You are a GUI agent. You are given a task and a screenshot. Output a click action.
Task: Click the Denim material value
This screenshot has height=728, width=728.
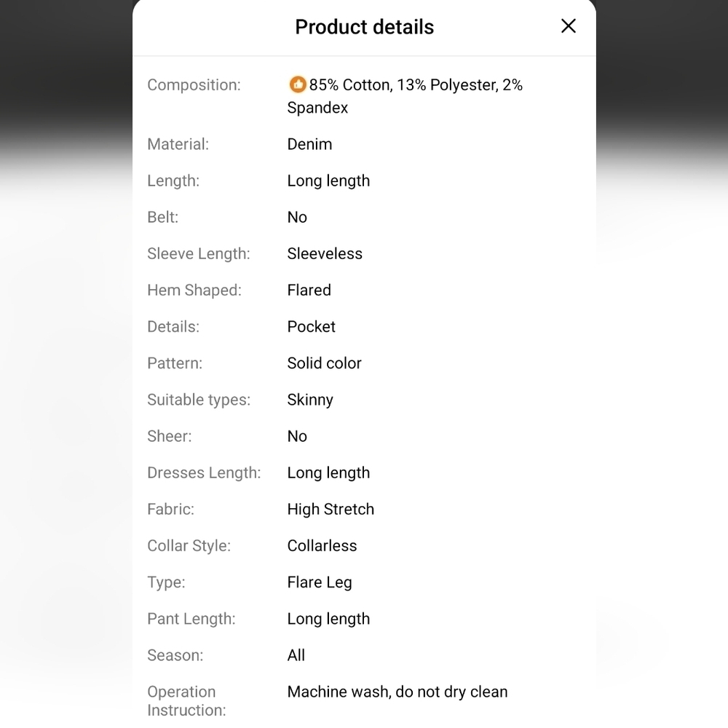(x=309, y=144)
